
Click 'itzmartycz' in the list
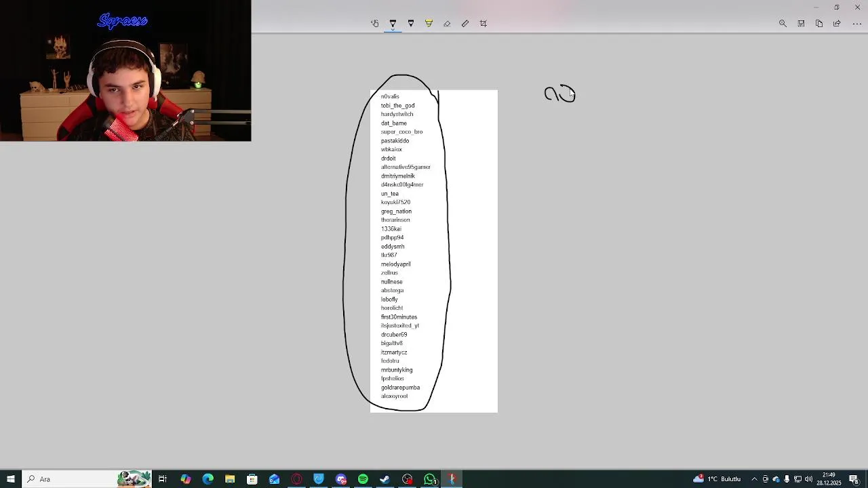point(394,352)
